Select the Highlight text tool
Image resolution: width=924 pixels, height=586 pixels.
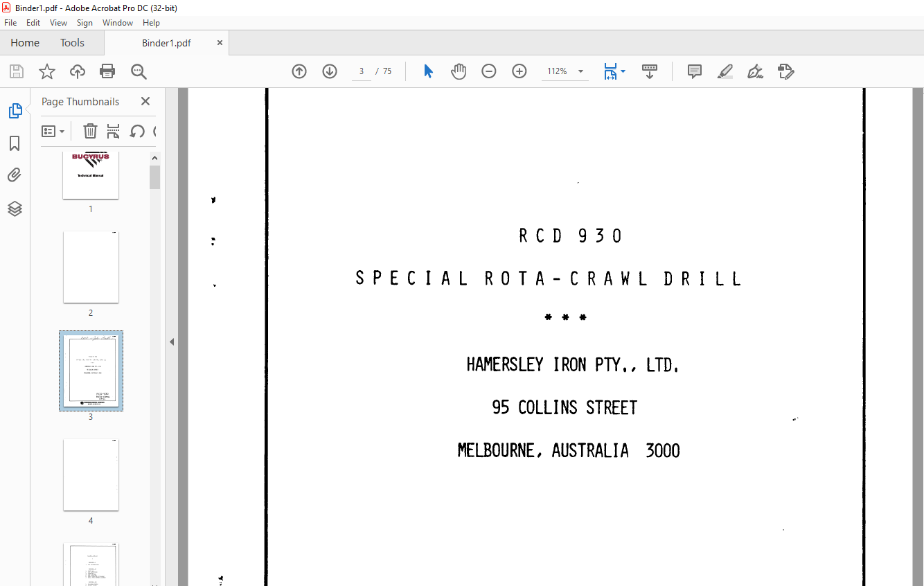[725, 71]
